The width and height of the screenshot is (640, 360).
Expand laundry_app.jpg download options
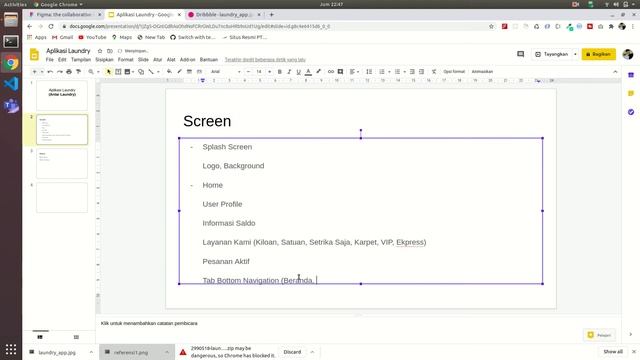pos(91,352)
